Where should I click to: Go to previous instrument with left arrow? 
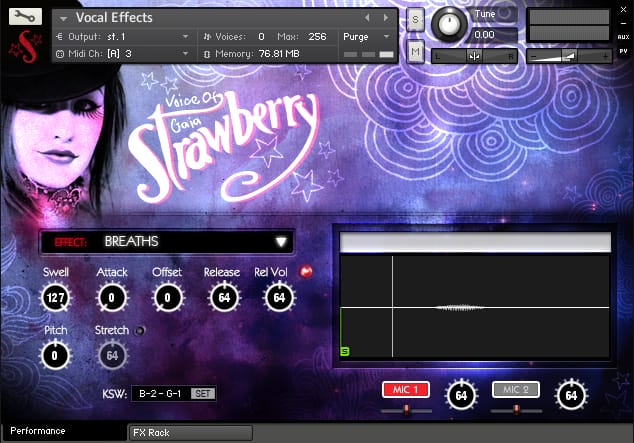[x=367, y=18]
